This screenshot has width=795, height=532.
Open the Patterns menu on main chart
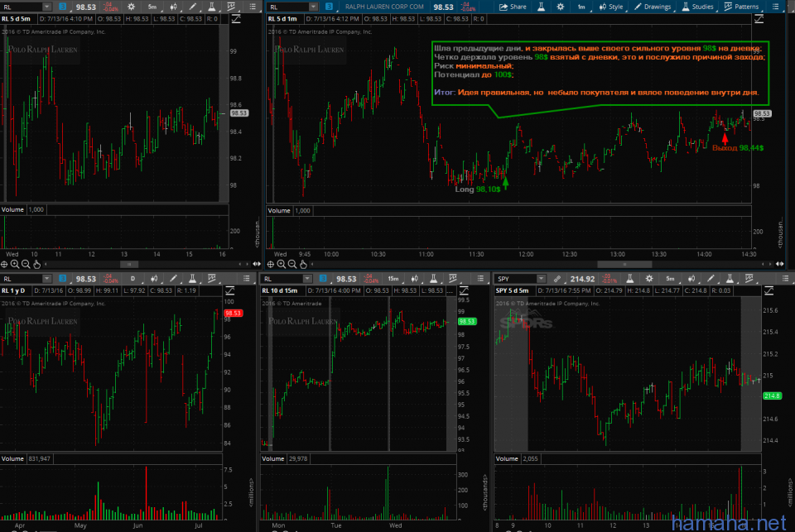coord(741,7)
